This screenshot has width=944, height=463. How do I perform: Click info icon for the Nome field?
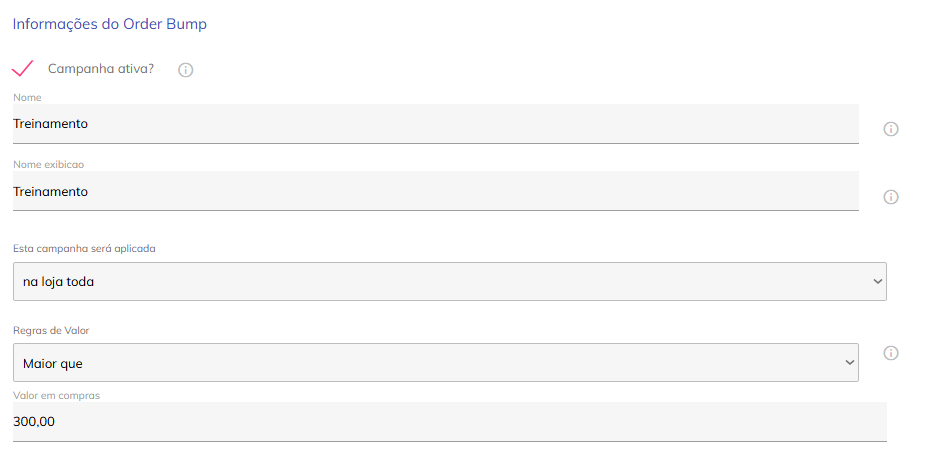891,129
